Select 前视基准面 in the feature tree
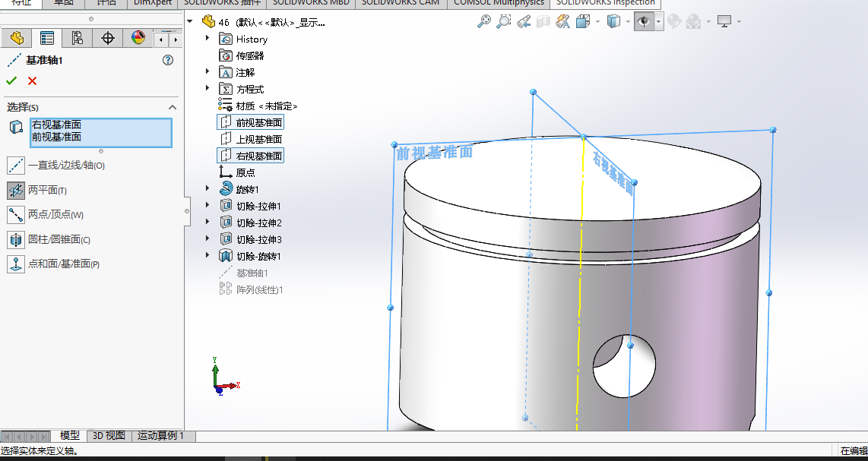 (251, 122)
